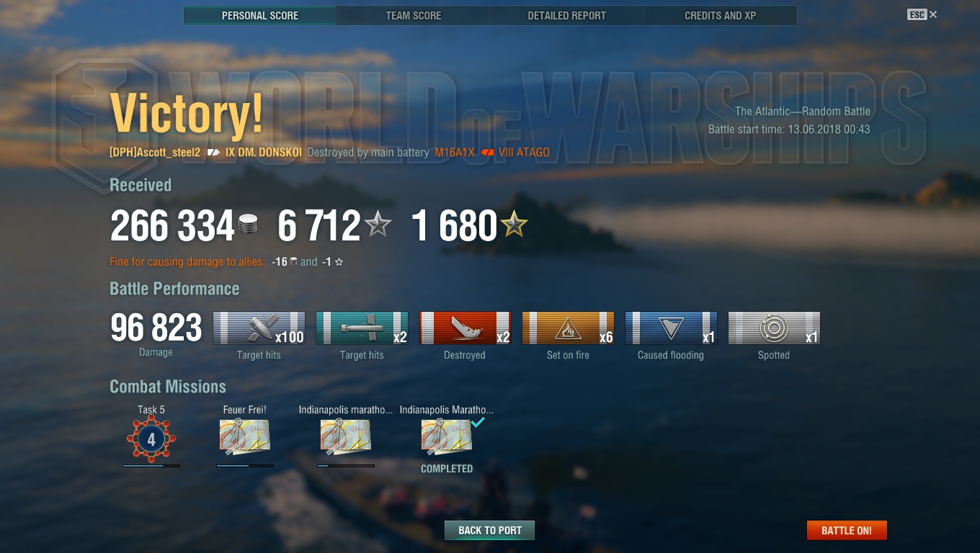980x553 pixels.
Task: Click the Back to Port button
Action: 490,531
